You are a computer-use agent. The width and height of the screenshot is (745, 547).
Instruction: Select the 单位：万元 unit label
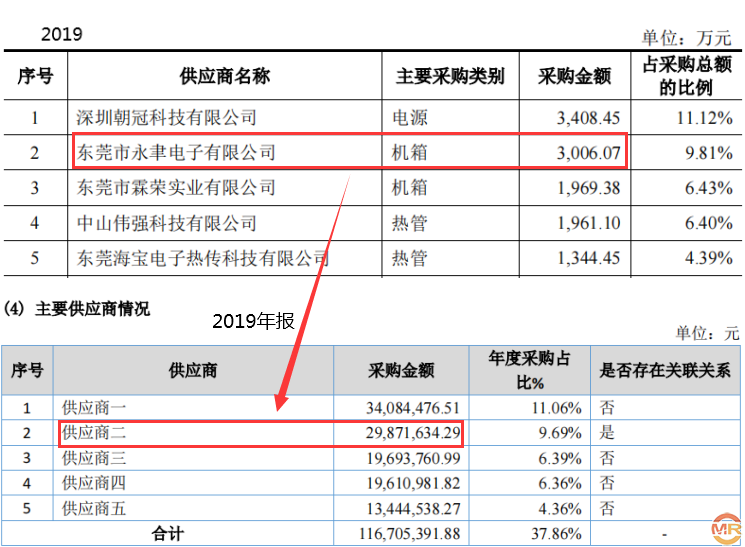pos(686,38)
